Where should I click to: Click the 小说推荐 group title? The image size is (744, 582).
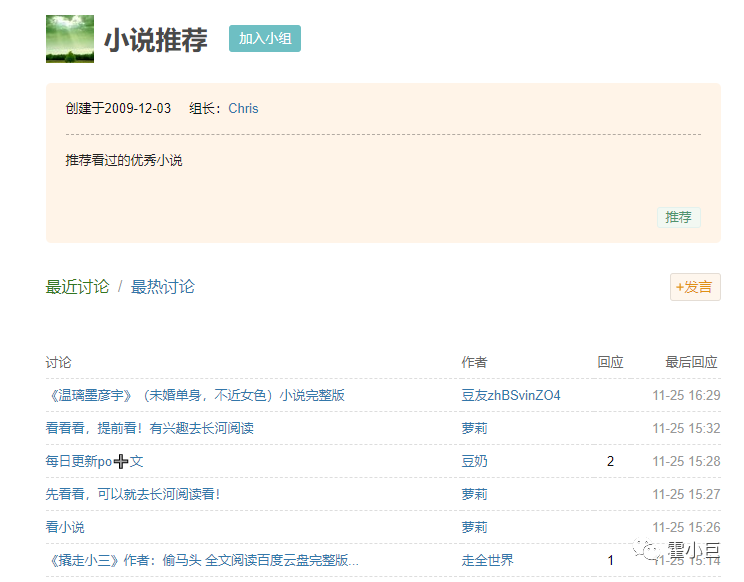[156, 39]
